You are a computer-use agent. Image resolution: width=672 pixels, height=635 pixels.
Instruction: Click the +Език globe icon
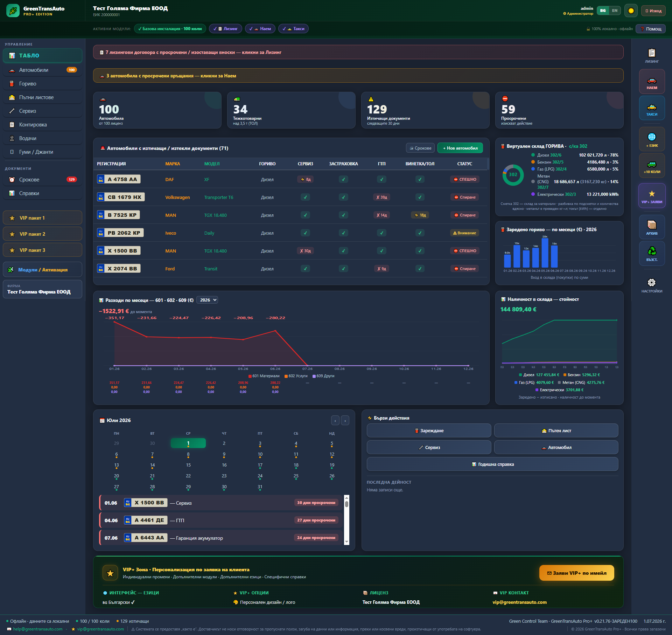click(652, 139)
